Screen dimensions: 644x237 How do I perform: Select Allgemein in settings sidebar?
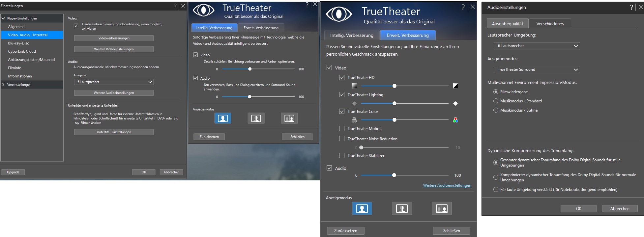click(32, 27)
